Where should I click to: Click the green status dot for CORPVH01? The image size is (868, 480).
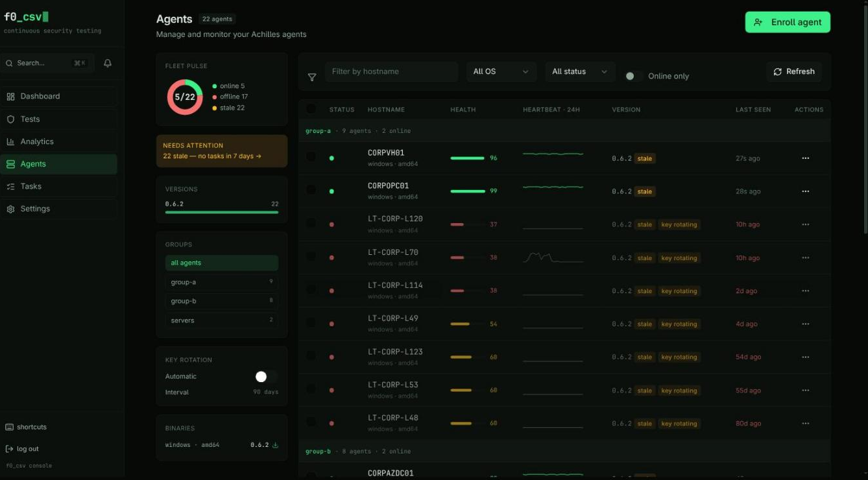click(332, 158)
